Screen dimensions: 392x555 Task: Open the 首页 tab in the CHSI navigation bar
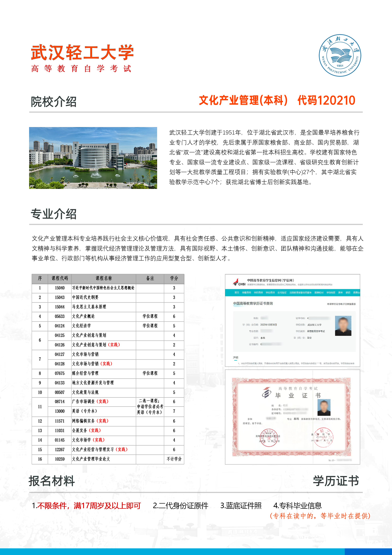pos(237,293)
